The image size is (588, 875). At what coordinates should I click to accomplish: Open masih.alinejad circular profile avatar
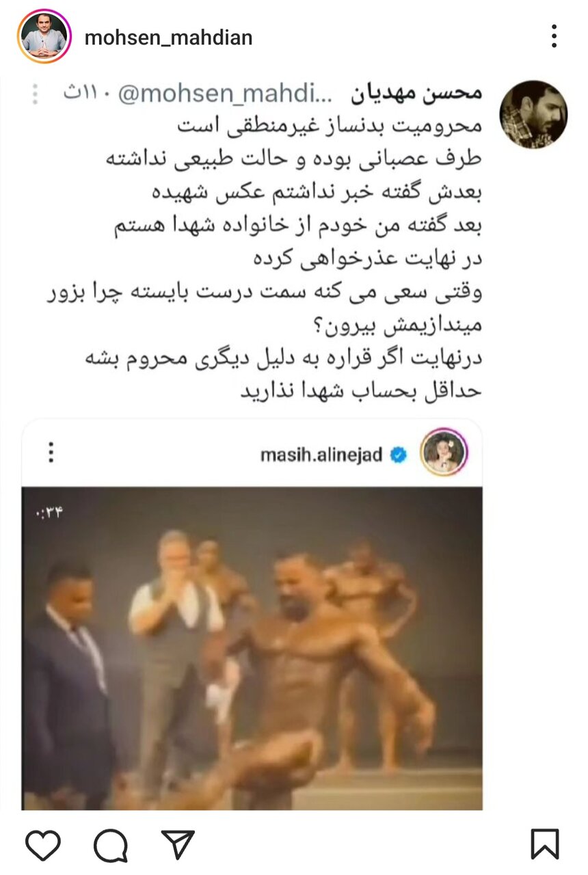tap(444, 453)
